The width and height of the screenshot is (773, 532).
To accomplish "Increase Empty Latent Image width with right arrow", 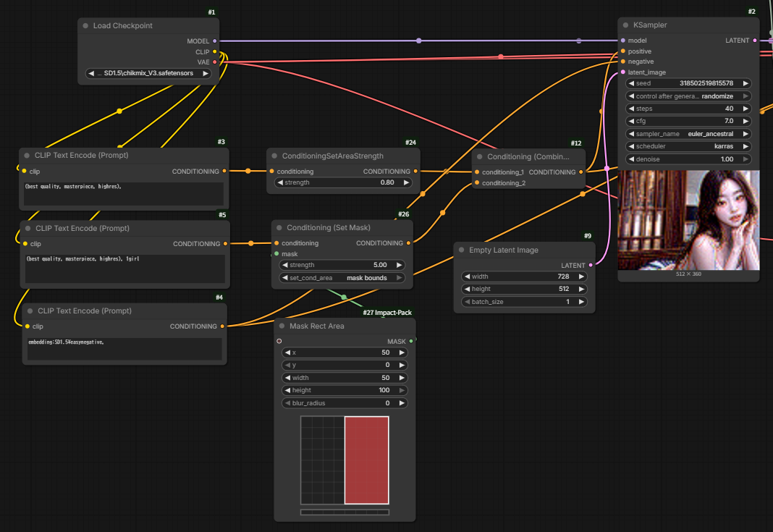I will click(581, 276).
